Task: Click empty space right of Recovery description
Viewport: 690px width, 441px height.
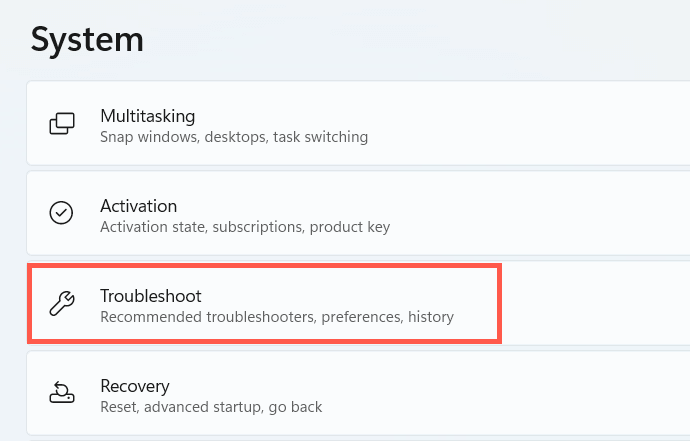Action: [500, 395]
